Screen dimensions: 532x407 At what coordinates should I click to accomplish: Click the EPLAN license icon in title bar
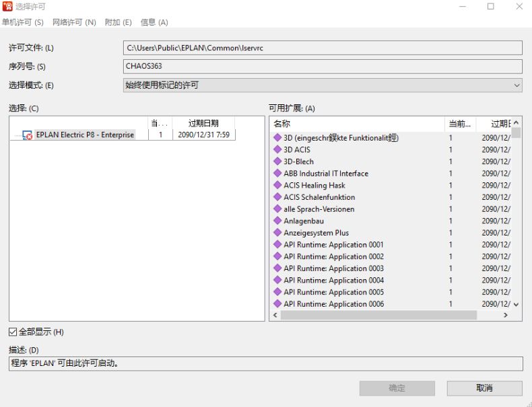(x=7, y=6)
